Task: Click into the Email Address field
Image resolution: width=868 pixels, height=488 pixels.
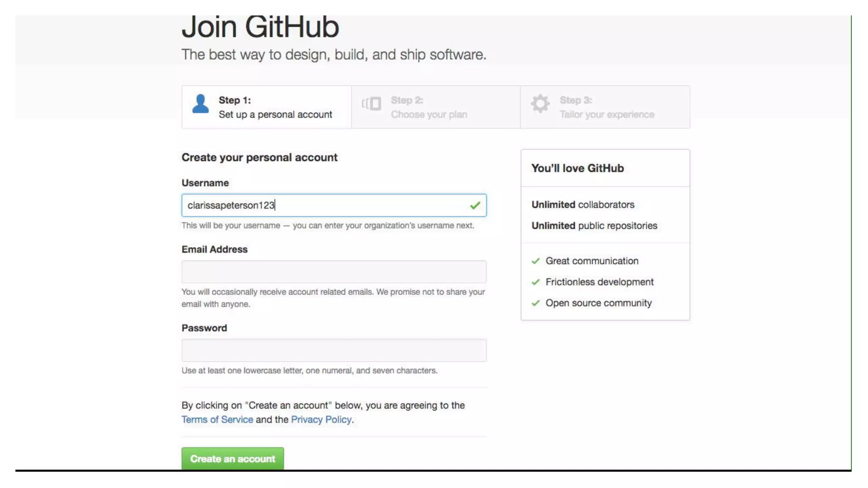Action: (x=334, y=272)
